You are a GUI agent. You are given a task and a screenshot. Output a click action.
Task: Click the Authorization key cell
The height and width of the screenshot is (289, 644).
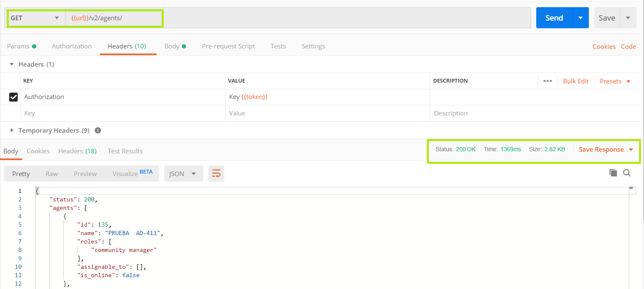coord(122,97)
